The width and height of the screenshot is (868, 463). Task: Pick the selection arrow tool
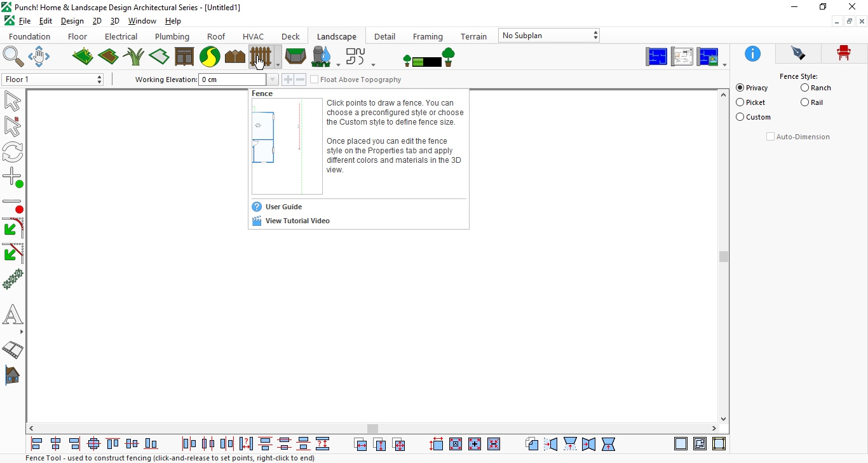click(13, 101)
